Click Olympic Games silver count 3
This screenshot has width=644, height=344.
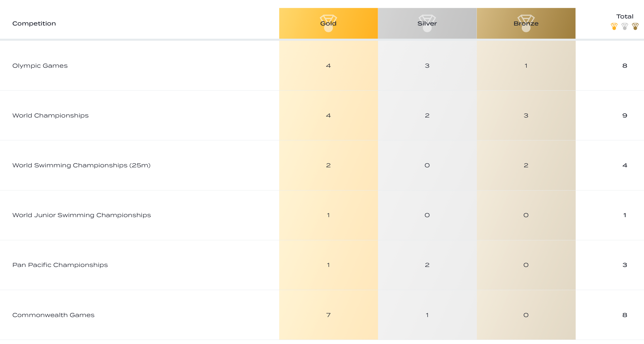(427, 66)
